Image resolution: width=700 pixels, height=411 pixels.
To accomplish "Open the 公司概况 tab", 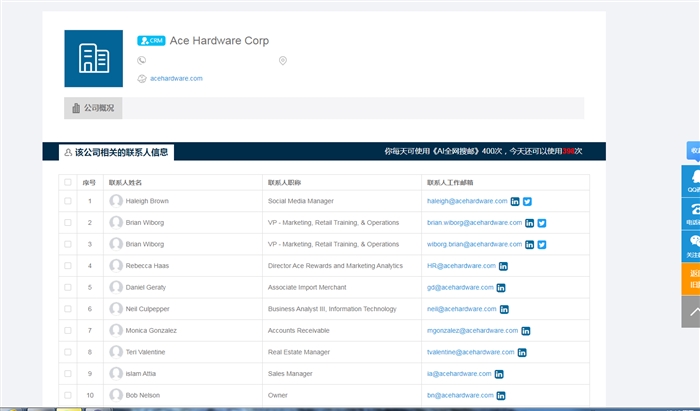I will click(93, 108).
